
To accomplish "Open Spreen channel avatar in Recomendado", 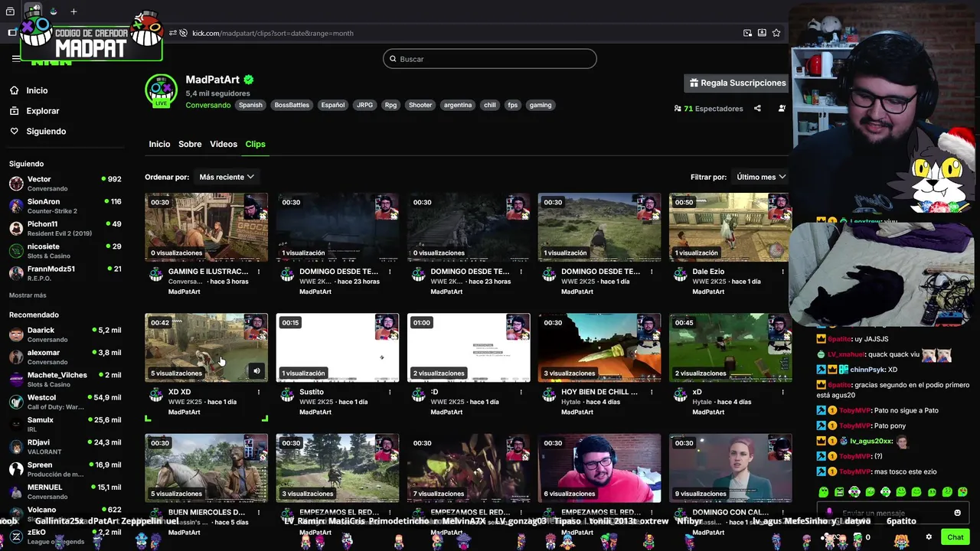I will pyautogui.click(x=16, y=469).
